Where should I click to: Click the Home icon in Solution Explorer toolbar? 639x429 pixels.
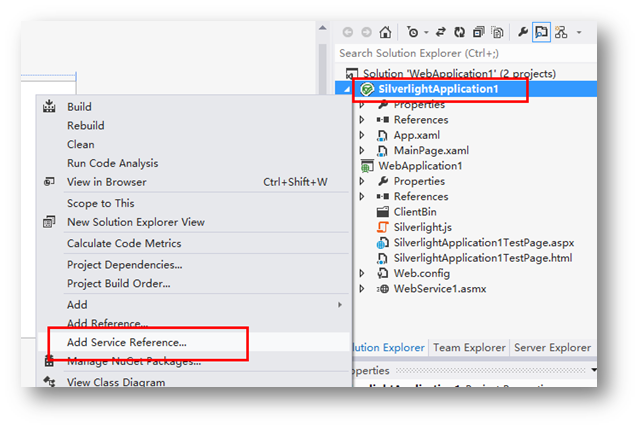[x=385, y=32]
